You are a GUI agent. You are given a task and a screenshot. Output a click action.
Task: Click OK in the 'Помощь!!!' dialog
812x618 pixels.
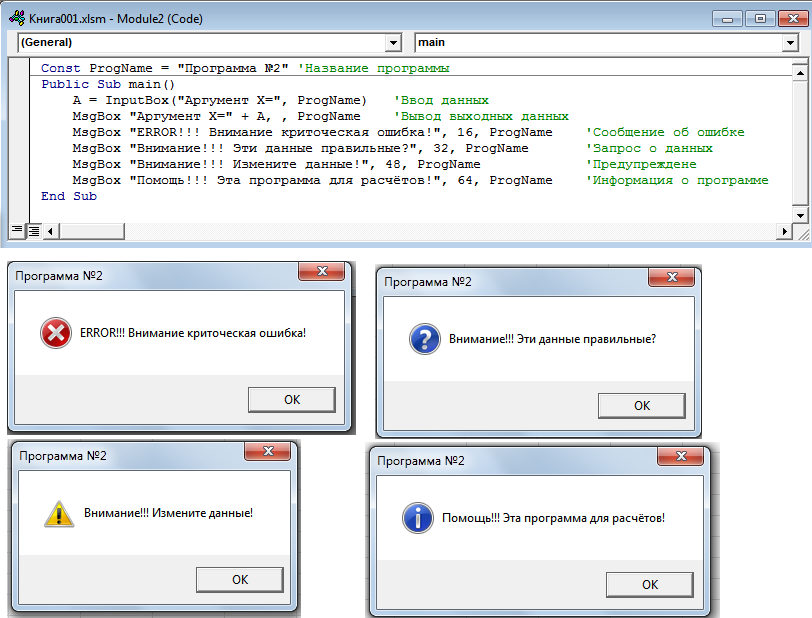[650, 584]
